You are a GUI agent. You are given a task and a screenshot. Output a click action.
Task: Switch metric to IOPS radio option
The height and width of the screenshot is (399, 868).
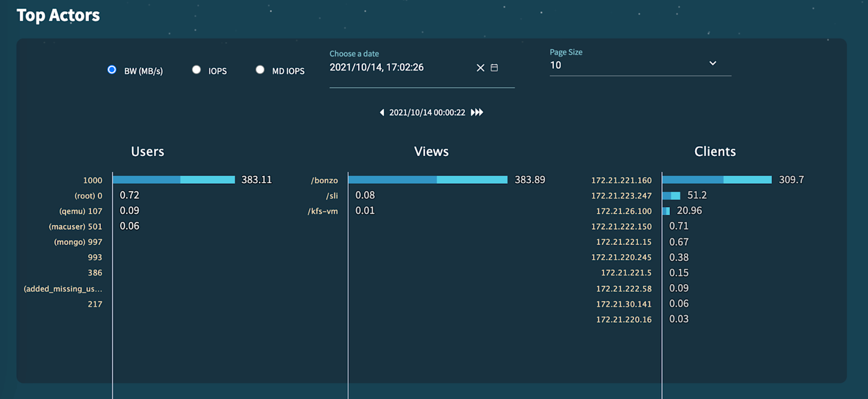[196, 70]
